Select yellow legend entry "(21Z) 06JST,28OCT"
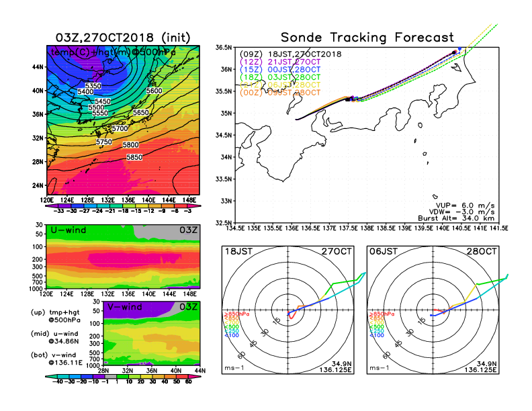532x411 pixels. coord(280,85)
